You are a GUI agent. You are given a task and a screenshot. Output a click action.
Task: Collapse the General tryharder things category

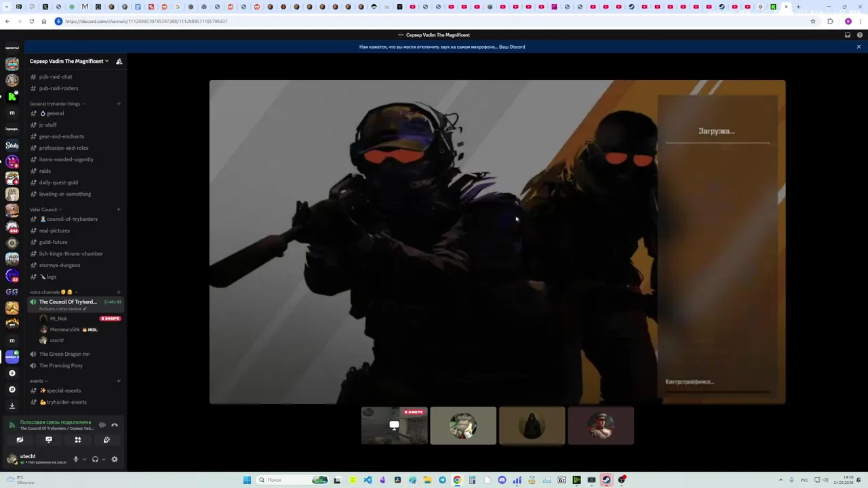pos(56,104)
